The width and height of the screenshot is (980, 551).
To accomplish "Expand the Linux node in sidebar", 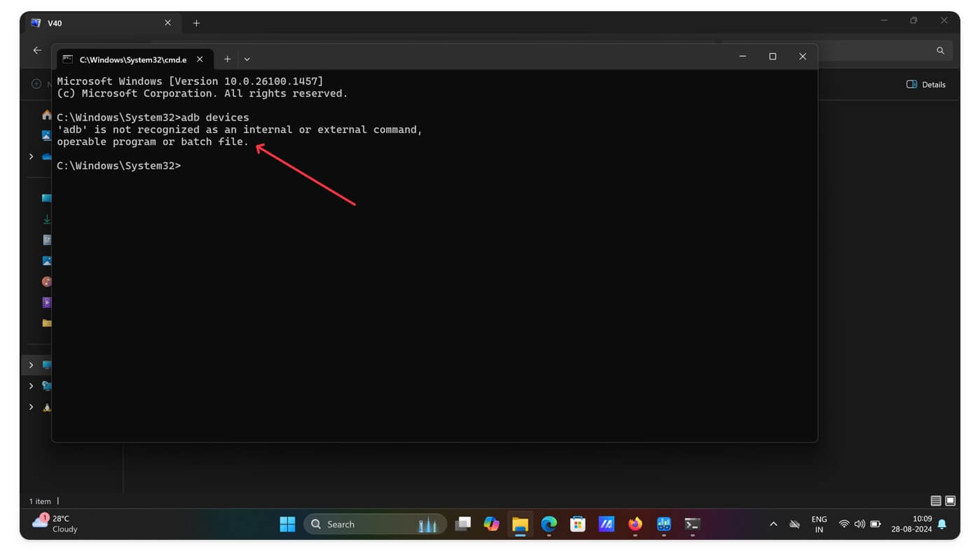I will [31, 407].
